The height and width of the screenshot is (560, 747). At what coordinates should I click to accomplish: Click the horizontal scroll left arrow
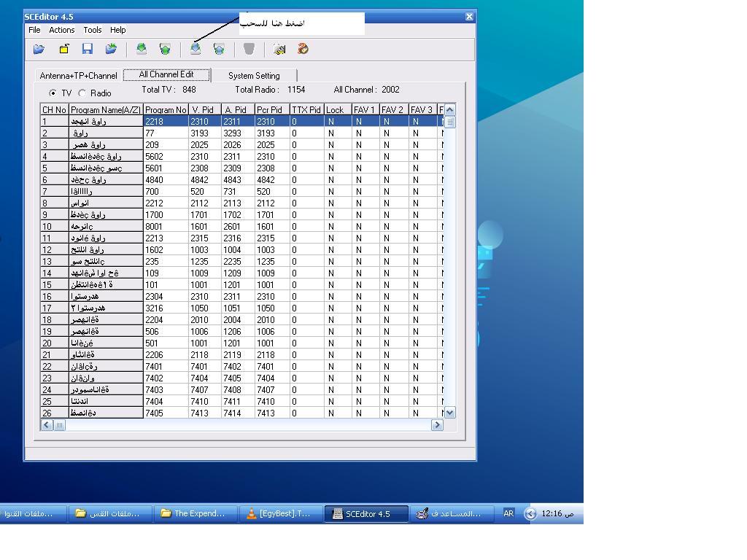47,425
